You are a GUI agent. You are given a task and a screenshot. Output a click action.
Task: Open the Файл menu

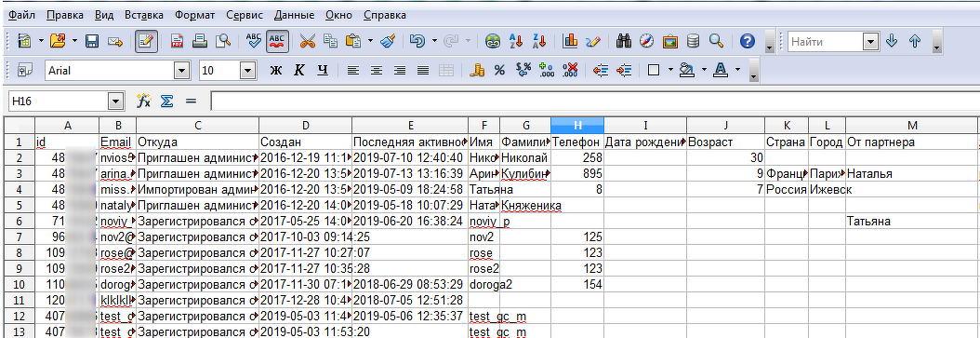[x=22, y=15]
